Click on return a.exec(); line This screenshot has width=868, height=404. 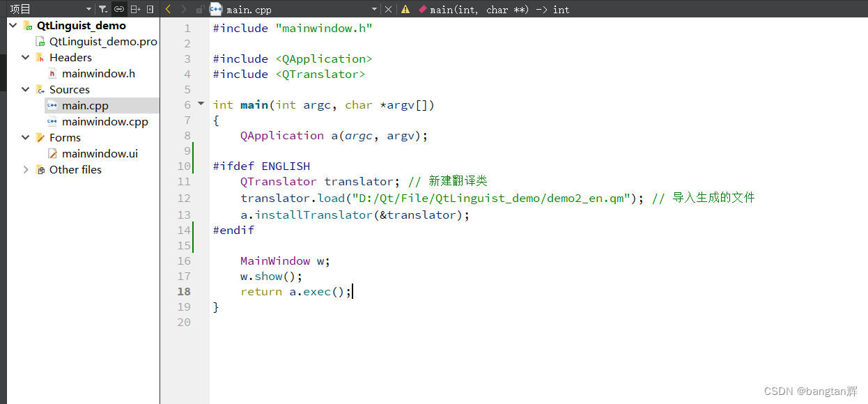(x=296, y=291)
